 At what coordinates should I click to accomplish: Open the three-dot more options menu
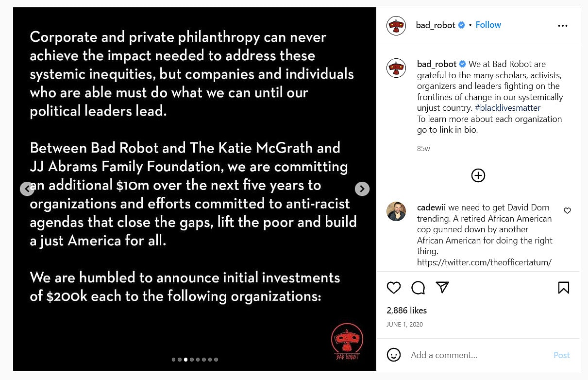coord(563,26)
